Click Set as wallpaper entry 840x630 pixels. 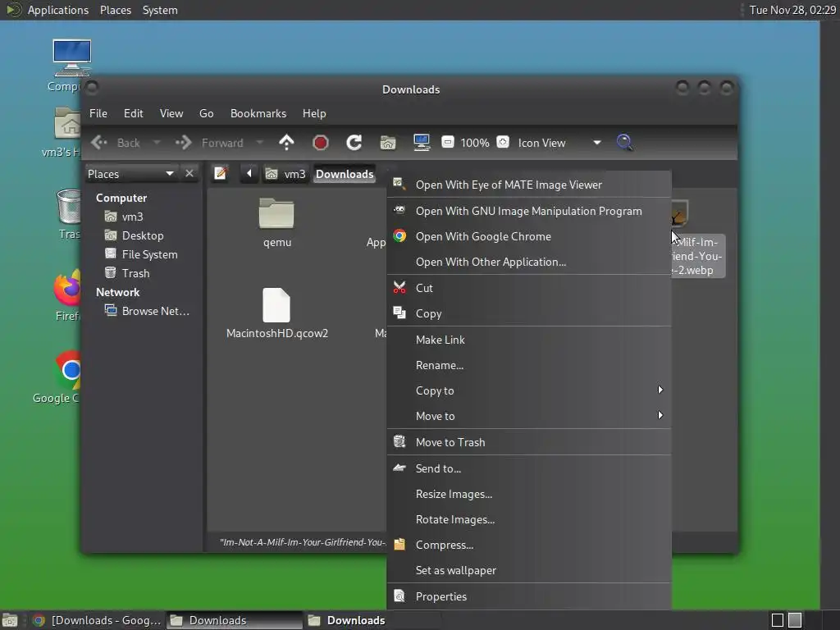coord(529,571)
